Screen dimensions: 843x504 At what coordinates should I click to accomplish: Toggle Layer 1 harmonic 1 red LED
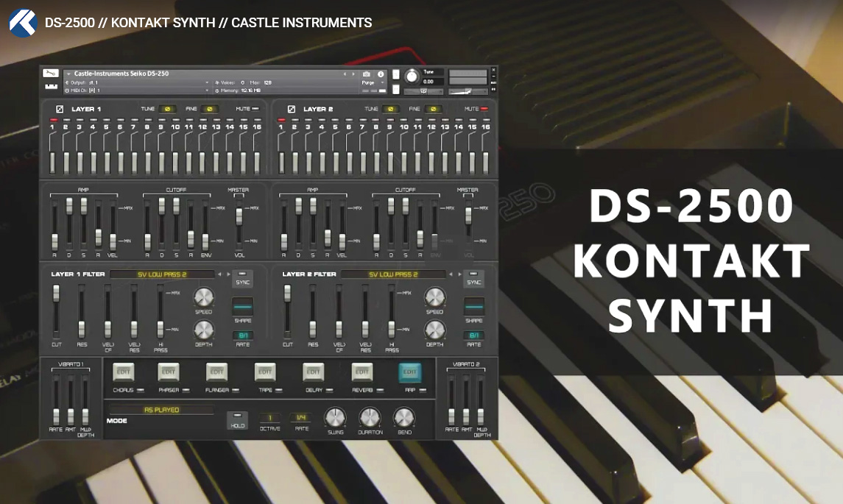pyautogui.click(x=53, y=120)
